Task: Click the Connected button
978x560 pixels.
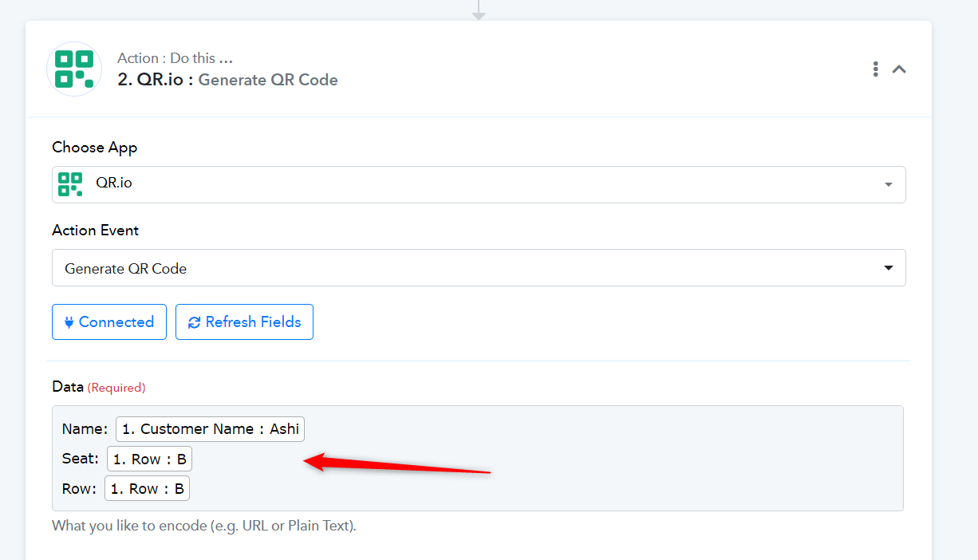Action: 109,321
